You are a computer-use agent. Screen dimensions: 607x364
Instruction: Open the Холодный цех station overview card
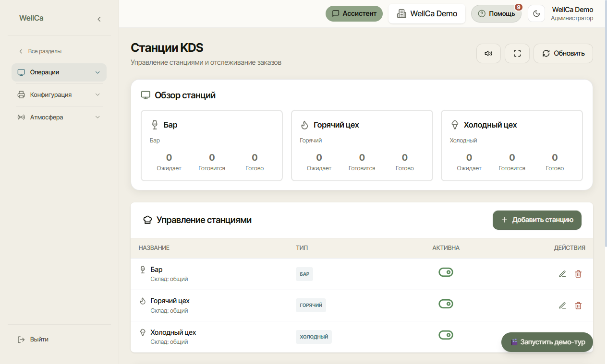tap(512, 146)
